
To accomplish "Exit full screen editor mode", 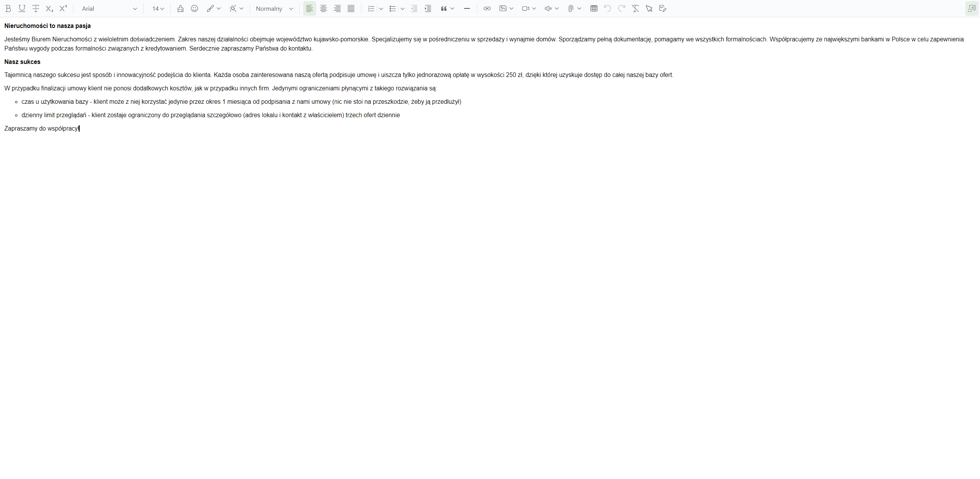I will (x=972, y=8).
